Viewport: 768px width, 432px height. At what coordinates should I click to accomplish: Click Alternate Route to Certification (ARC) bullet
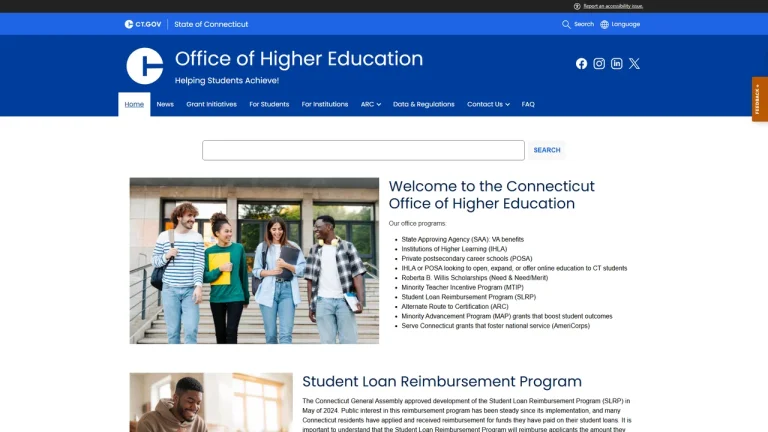point(455,307)
